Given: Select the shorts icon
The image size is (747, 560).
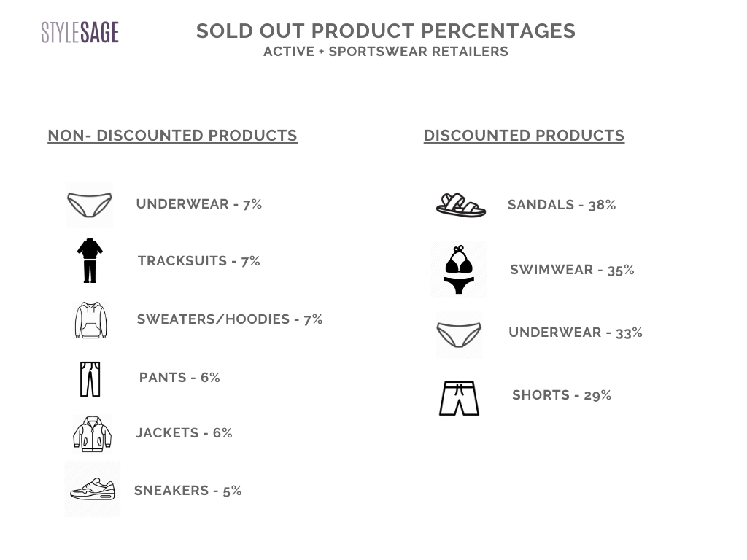Looking at the screenshot, I should click(459, 398).
